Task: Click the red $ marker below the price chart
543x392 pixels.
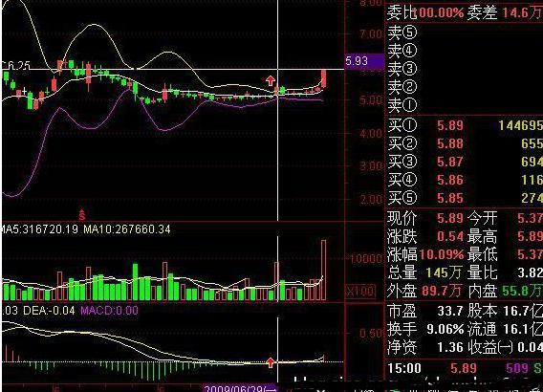Action: click(x=82, y=215)
